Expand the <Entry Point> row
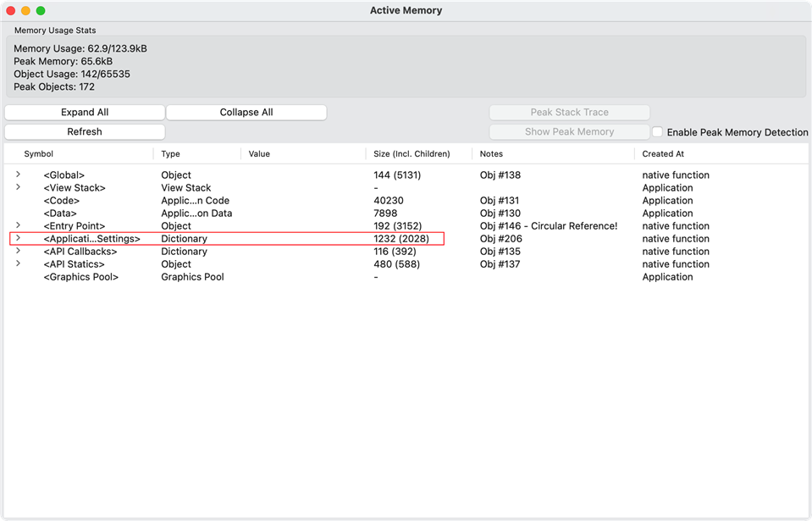Viewport: 812px width, 521px height. (18, 225)
